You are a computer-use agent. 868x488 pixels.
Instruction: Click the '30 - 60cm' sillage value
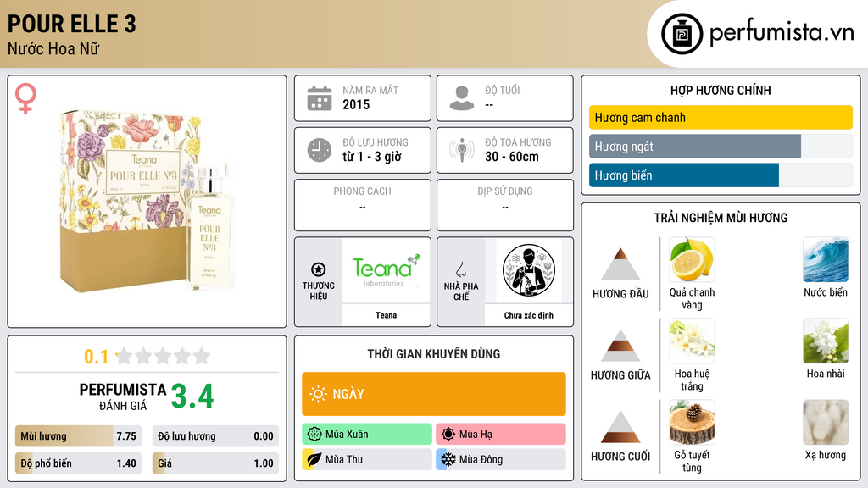512,157
